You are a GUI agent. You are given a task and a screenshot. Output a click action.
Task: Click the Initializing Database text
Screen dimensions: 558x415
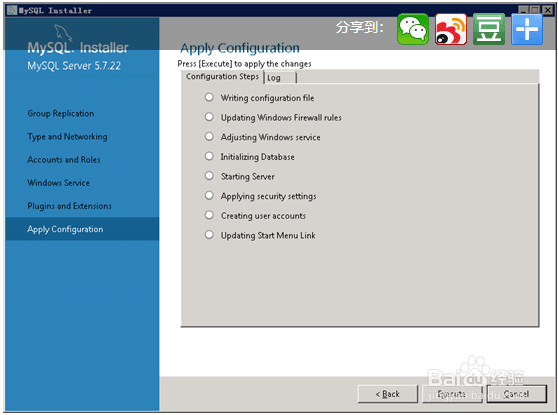click(x=257, y=157)
